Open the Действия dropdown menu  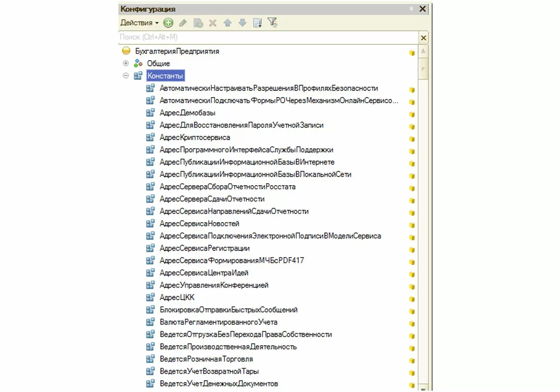[140, 22]
